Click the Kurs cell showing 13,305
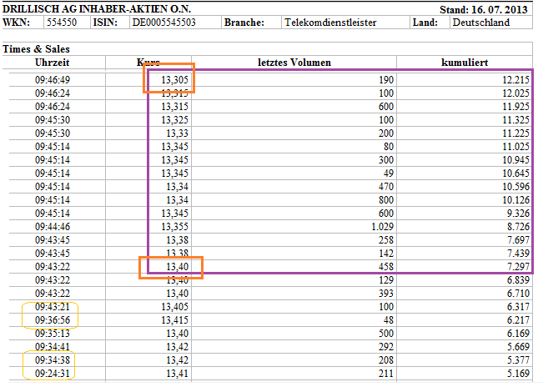The height and width of the screenshot is (392, 543). (x=170, y=79)
